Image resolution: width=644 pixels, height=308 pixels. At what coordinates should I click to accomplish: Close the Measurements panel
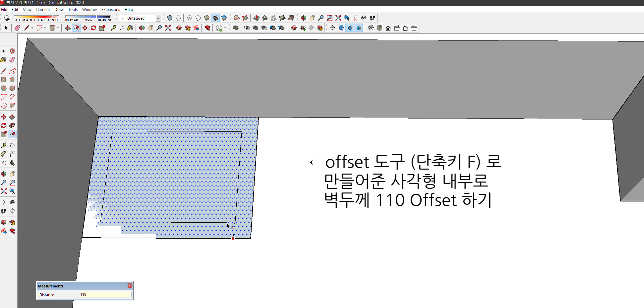129,285
